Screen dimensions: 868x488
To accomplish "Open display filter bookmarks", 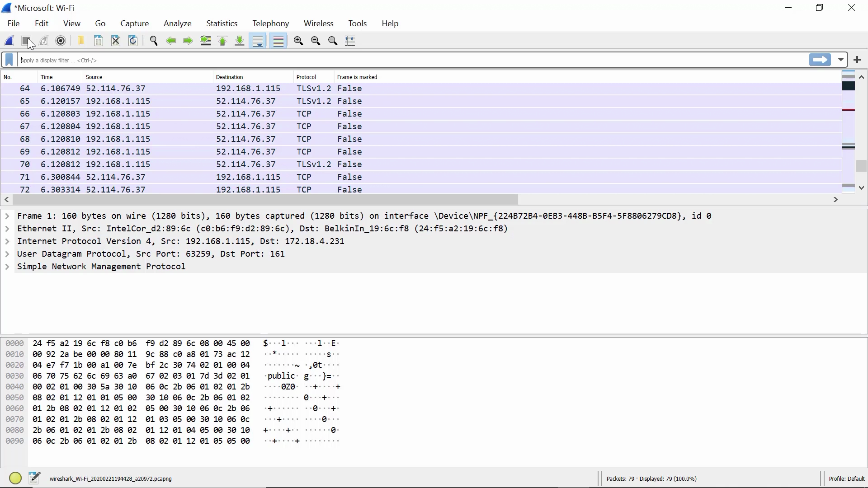I will pyautogui.click(x=9, y=60).
